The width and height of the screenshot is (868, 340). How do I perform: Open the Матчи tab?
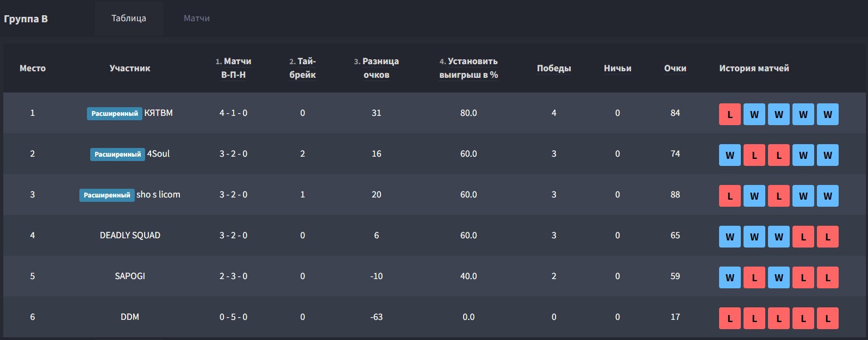coord(196,18)
